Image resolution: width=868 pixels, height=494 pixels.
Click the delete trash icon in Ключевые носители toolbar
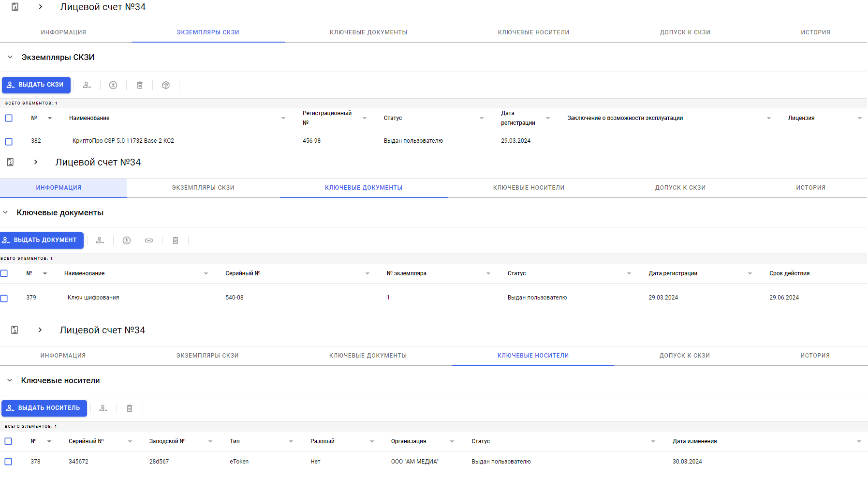[x=130, y=408]
